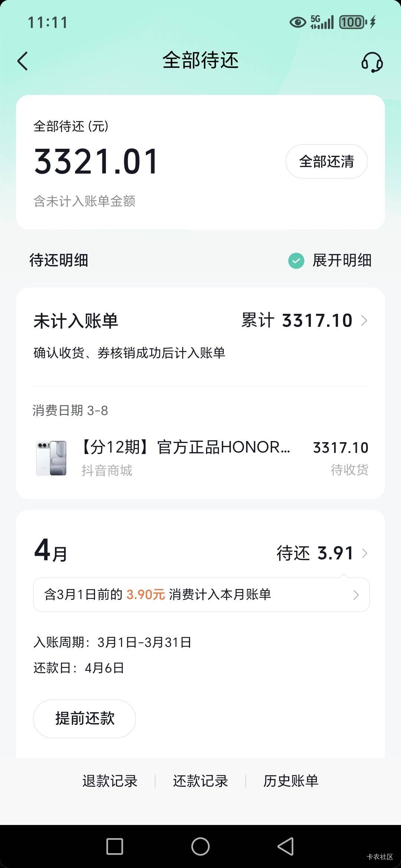Open 历史账单 tab
401x868 pixels.
pyautogui.click(x=291, y=781)
